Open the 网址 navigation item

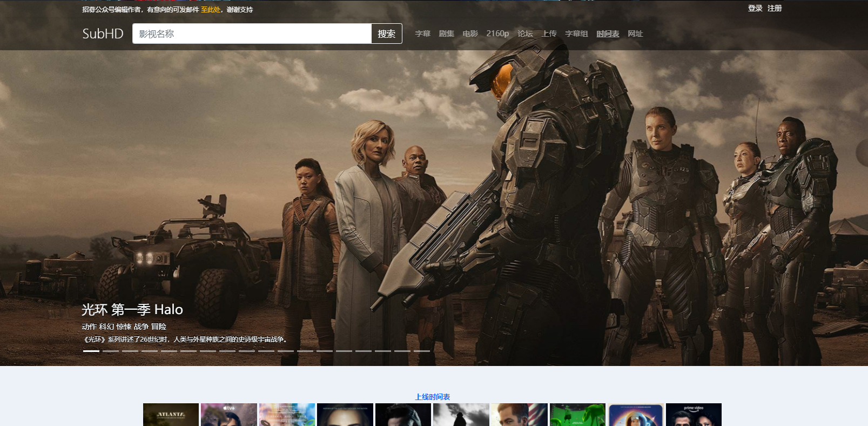pos(635,34)
